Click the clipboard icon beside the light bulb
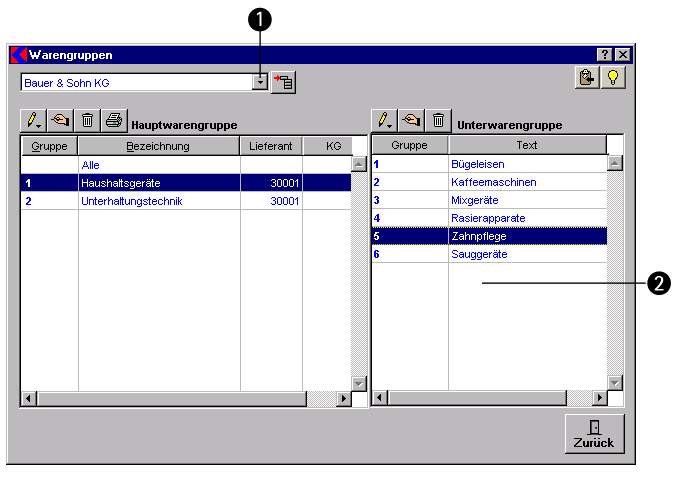The height and width of the screenshot is (478, 682). (587, 79)
